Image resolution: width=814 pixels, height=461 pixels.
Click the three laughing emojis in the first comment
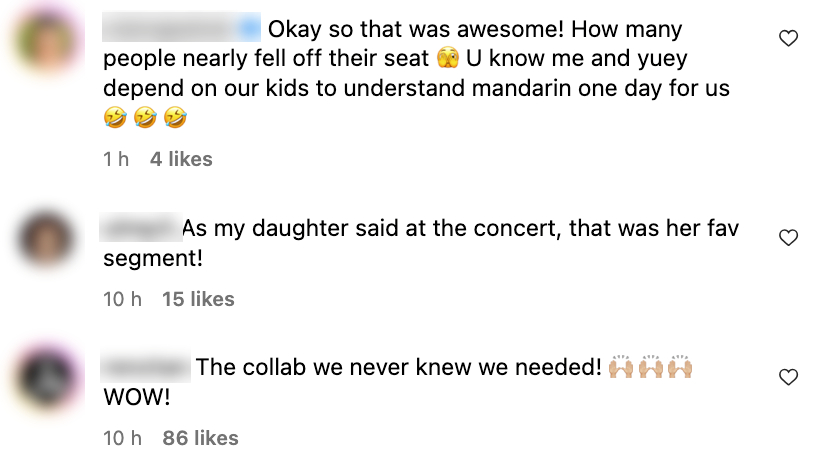coord(146,119)
